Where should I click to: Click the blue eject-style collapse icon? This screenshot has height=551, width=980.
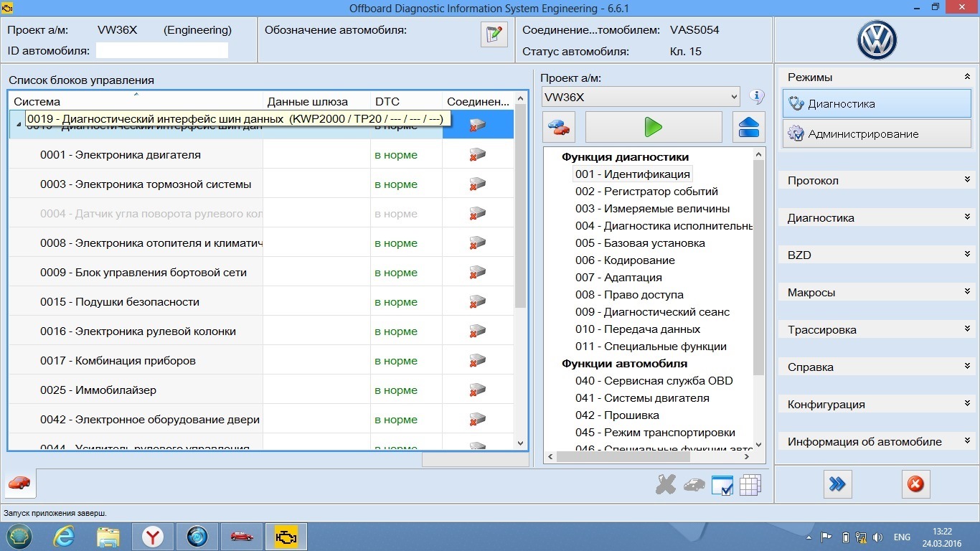coord(748,128)
